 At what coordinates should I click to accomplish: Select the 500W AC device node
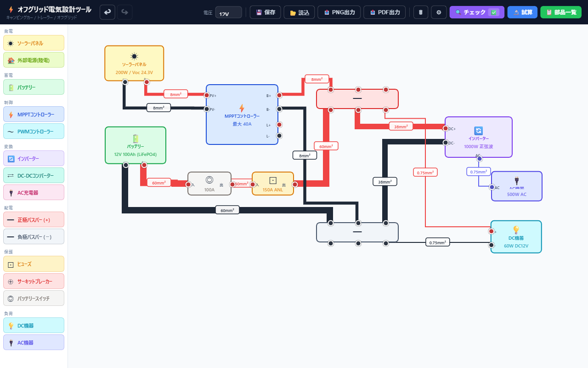(x=517, y=186)
